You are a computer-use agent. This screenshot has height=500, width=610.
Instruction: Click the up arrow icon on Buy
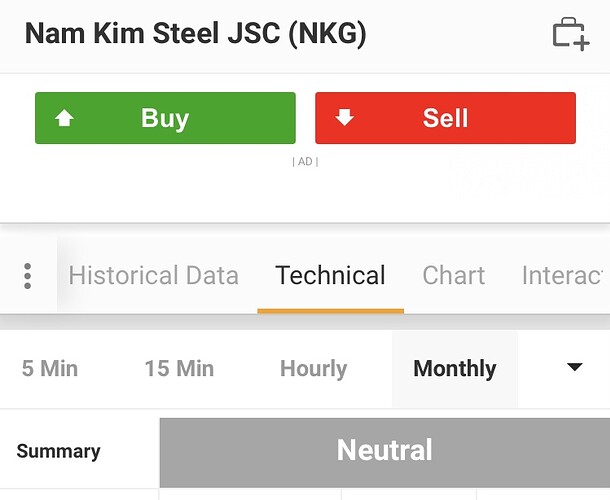click(65, 118)
